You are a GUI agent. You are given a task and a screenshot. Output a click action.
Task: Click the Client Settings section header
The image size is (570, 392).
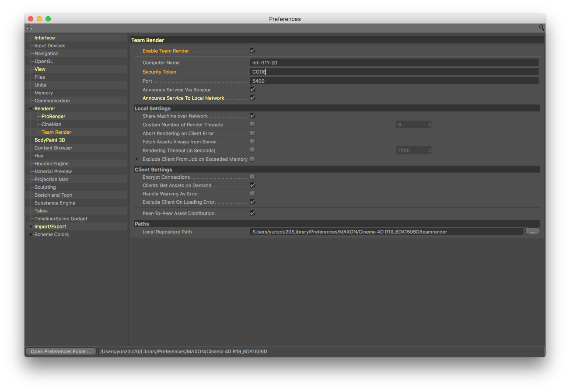coord(337,169)
